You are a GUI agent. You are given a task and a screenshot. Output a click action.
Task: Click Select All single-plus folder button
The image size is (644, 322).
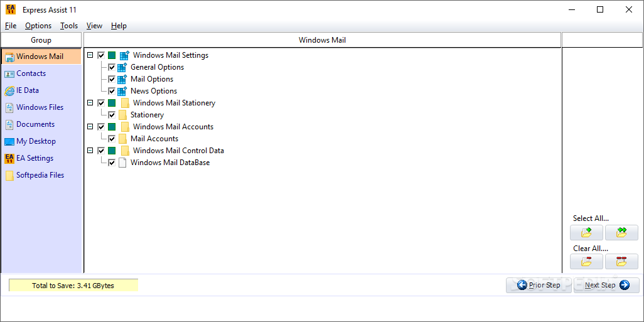pos(586,232)
